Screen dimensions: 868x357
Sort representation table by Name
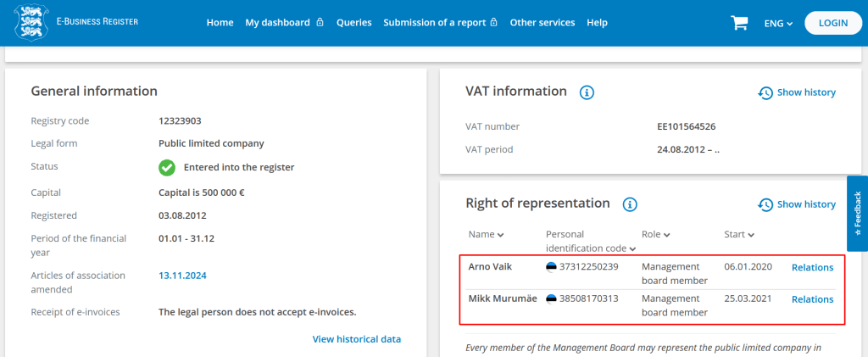click(486, 234)
